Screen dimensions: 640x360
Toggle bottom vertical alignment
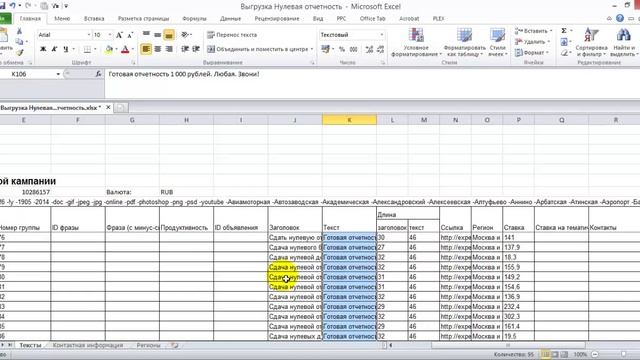coord(169,35)
